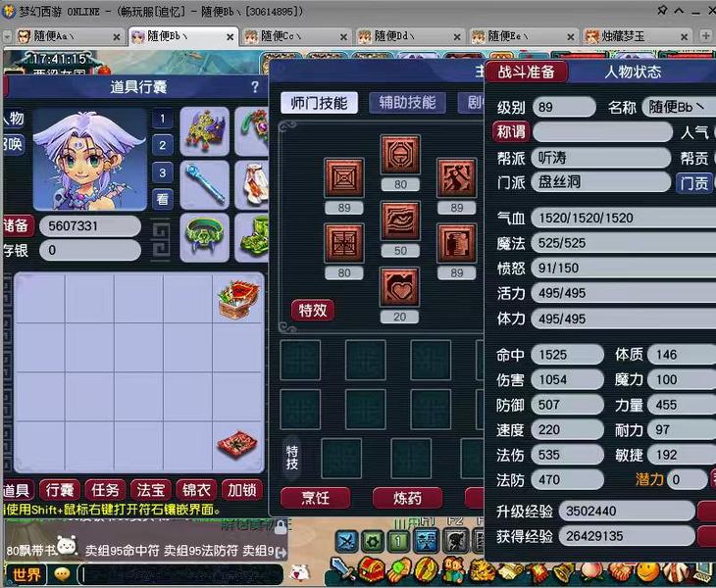Click the green shortcut slot numbered 1
The width and height of the screenshot is (716, 588).
pos(399,542)
